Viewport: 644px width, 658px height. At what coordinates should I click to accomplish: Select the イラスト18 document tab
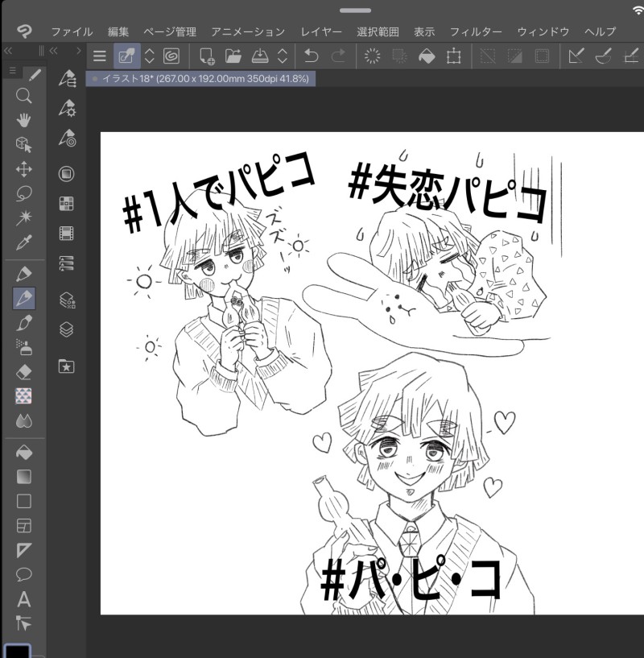(200, 78)
